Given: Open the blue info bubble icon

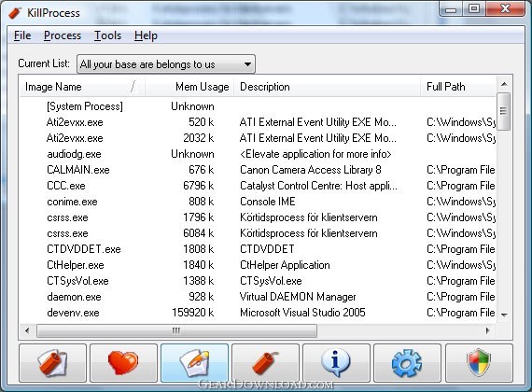Looking at the screenshot, I should coord(336,363).
